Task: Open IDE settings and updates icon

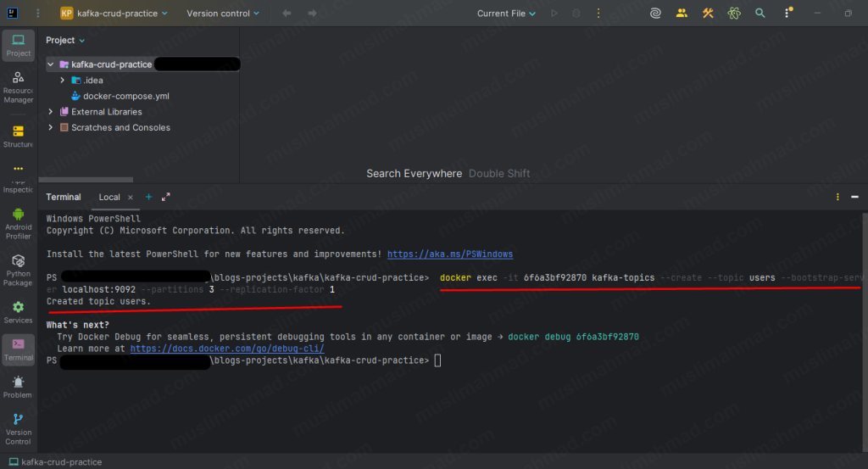Action: click(x=787, y=12)
